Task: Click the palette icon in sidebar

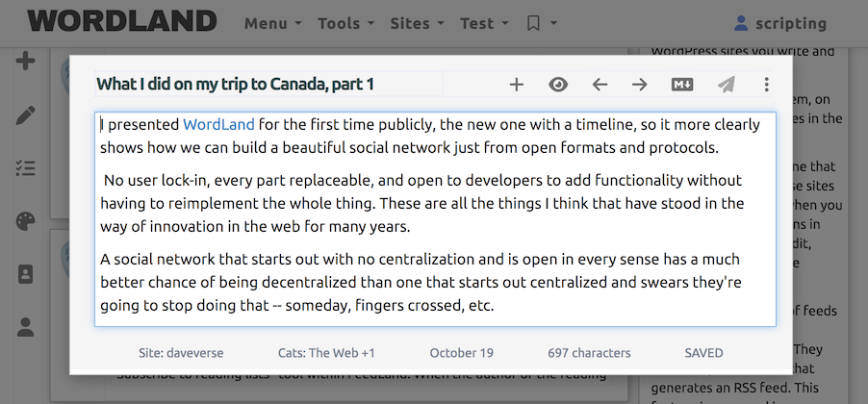Action: [26, 221]
